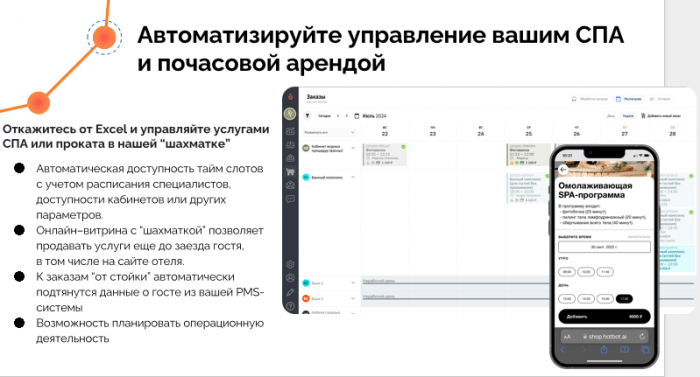Open the chat bubble icon in the sidebar

pos(290,199)
